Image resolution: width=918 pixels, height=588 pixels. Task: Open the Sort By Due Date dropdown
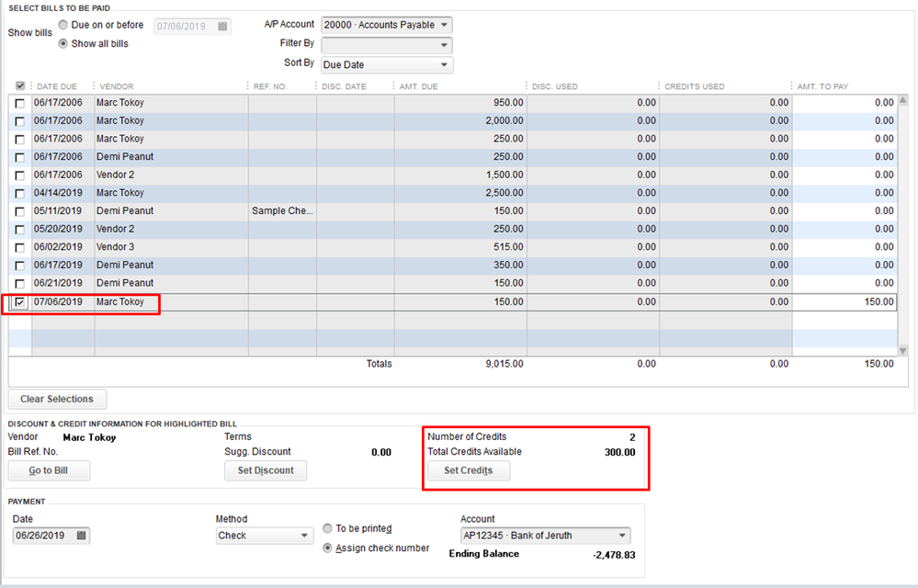(x=386, y=65)
